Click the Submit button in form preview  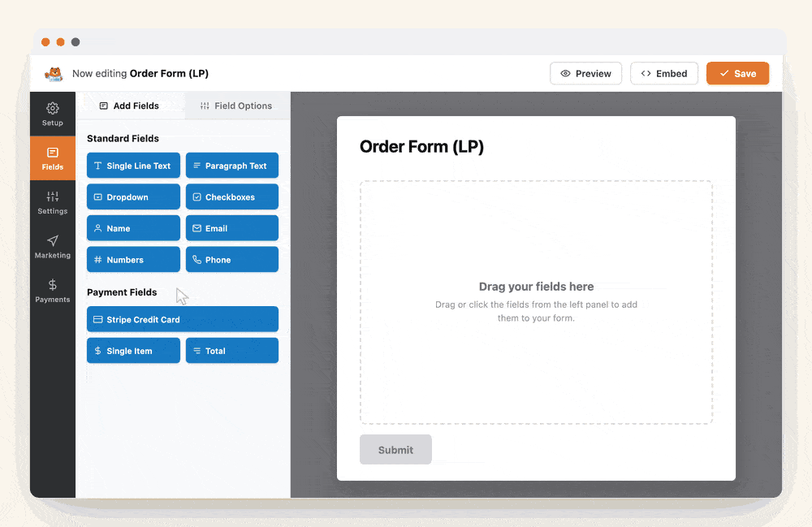(395, 449)
